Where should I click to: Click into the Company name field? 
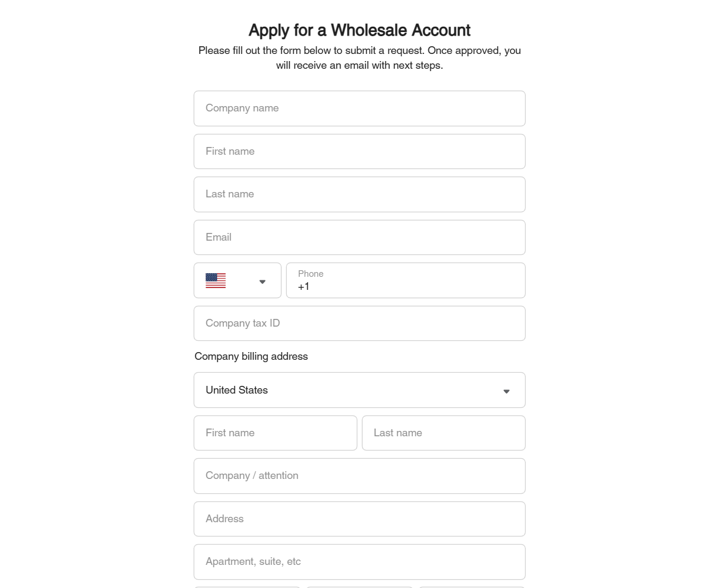[359, 108]
